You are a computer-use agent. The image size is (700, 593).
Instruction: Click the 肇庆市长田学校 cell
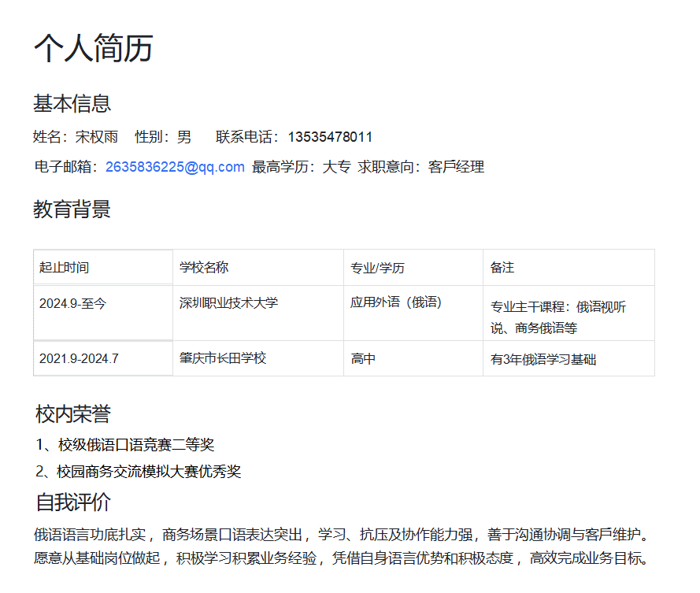pyautogui.click(x=258, y=358)
